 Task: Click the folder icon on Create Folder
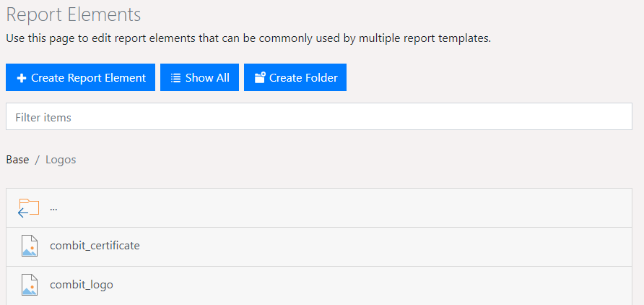tap(259, 78)
